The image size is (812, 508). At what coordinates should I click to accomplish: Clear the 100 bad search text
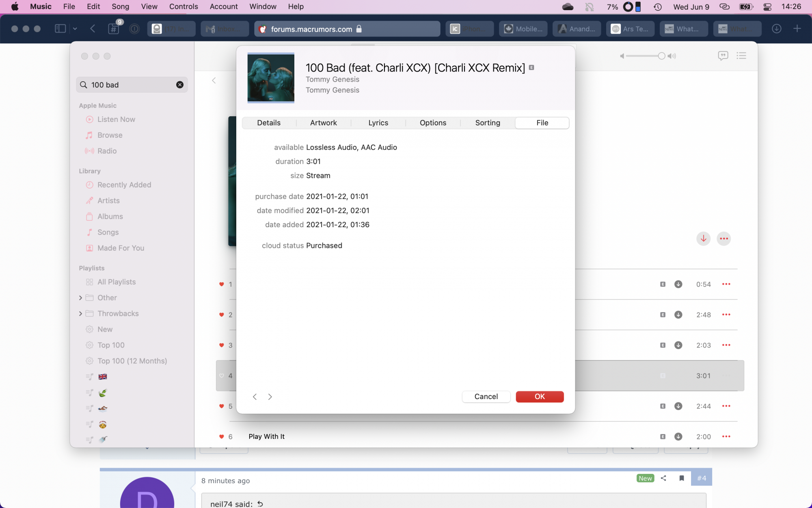tap(180, 85)
